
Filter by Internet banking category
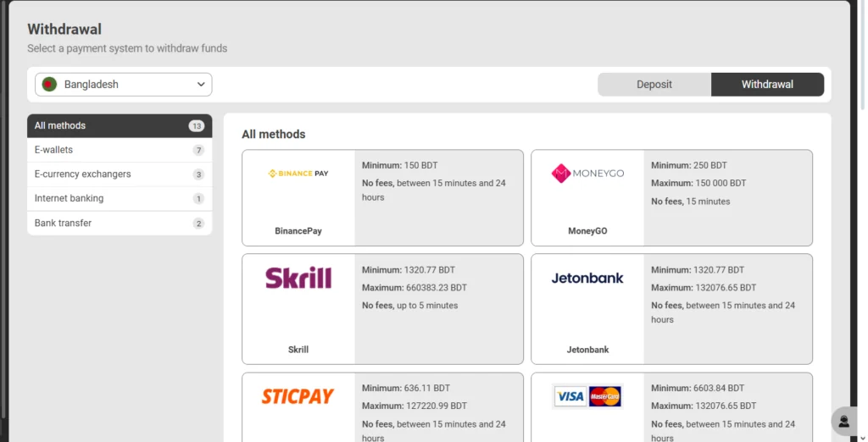[120, 199]
